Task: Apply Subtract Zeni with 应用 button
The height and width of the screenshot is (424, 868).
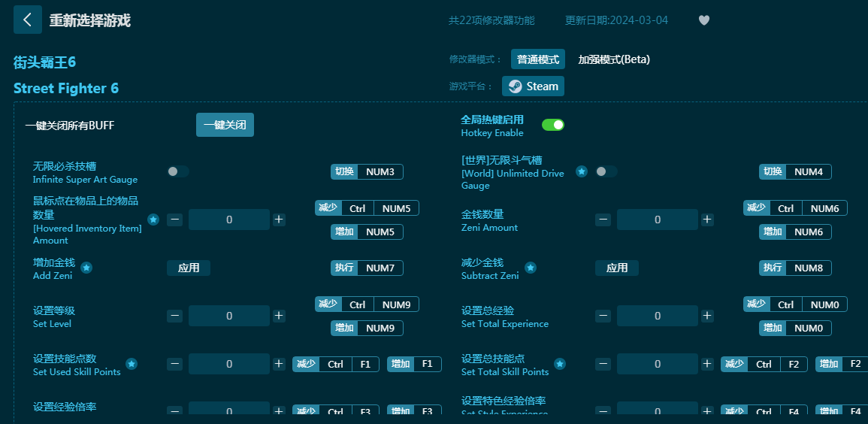Action: tap(617, 268)
